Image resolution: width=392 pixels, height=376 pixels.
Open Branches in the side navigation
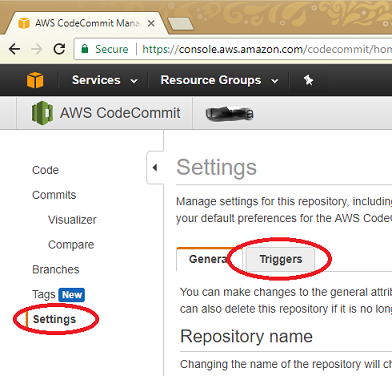(56, 269)
